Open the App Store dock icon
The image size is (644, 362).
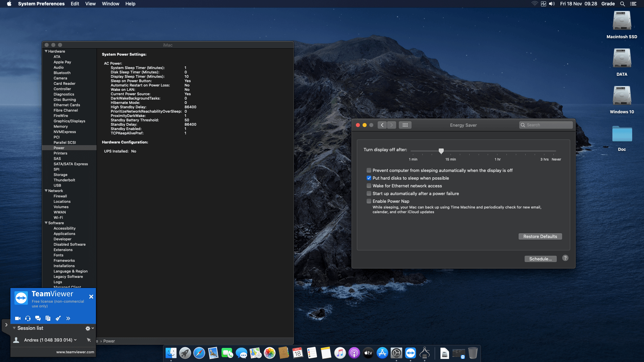tap(382, 353)
